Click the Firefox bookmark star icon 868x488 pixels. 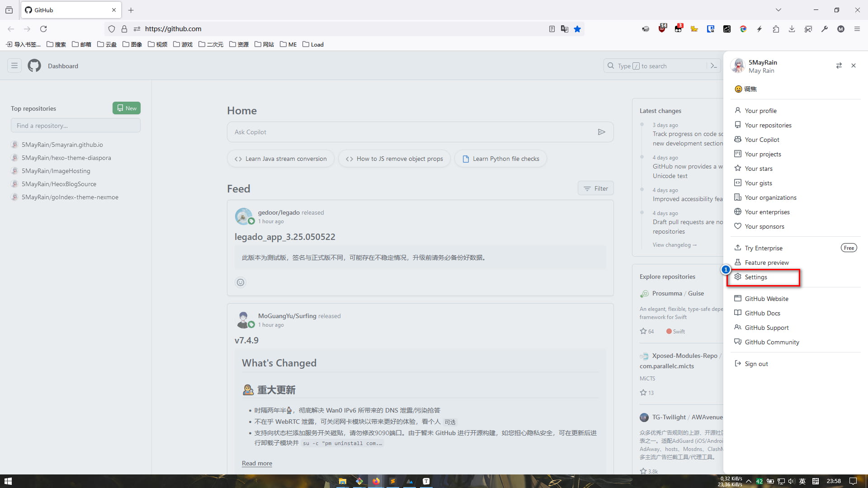[x=577, y=29]
